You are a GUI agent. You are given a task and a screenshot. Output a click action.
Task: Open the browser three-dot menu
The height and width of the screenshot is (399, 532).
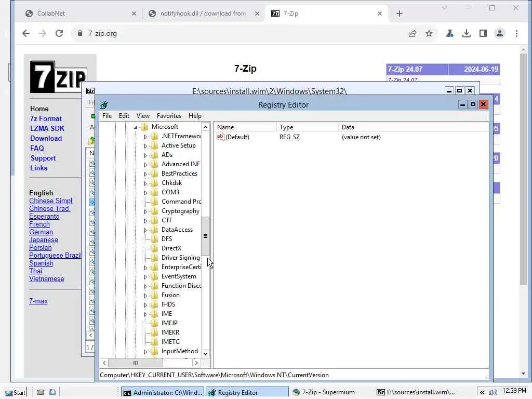pos(516,33)
